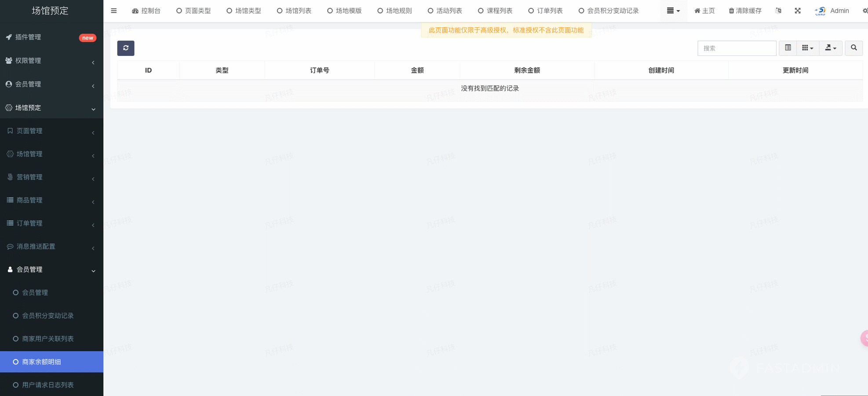Switch to the 控制台 tab
868x396 pixels.
click(x=146, y=11)
